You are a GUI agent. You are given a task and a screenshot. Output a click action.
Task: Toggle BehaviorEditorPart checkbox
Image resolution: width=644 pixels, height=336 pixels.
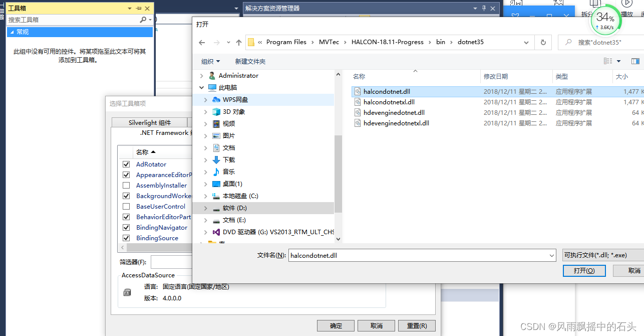(x=126, y=217)
